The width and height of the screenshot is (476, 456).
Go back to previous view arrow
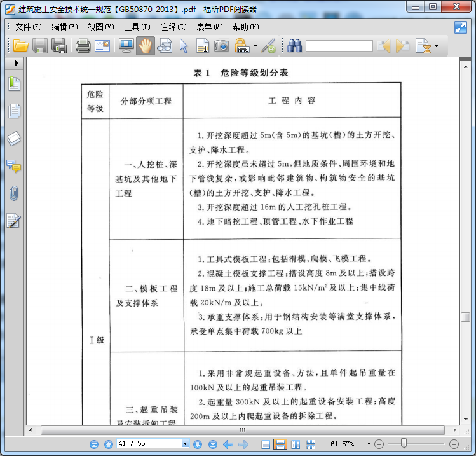(228, 445)
